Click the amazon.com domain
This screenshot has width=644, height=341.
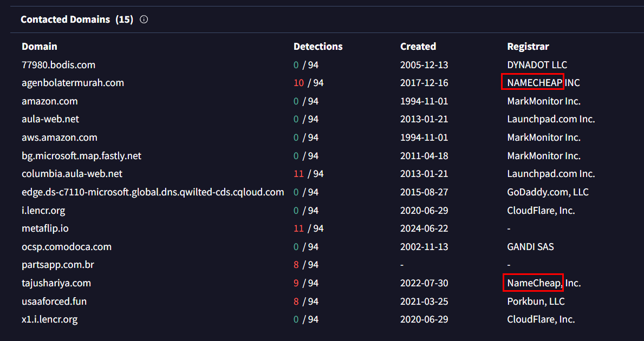coord(50,101)
